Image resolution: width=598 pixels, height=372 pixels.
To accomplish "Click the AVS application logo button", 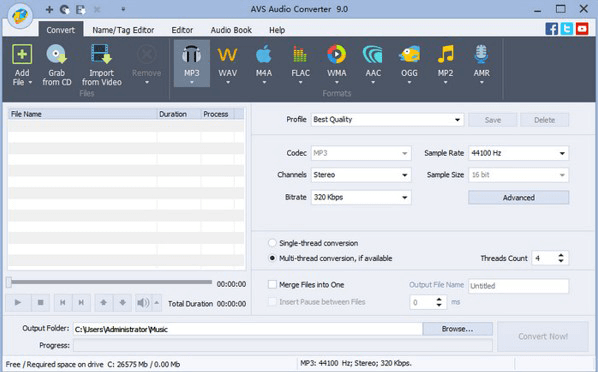I will [20, 16].
